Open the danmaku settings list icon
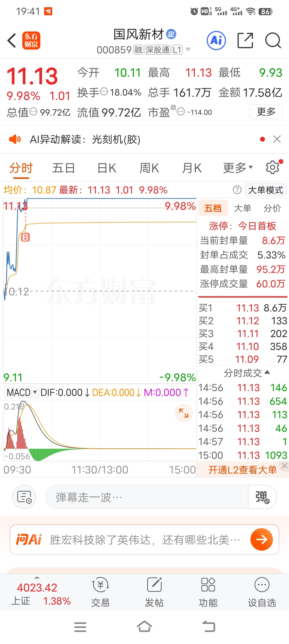The image size is (289, 644). coord(24,497)
